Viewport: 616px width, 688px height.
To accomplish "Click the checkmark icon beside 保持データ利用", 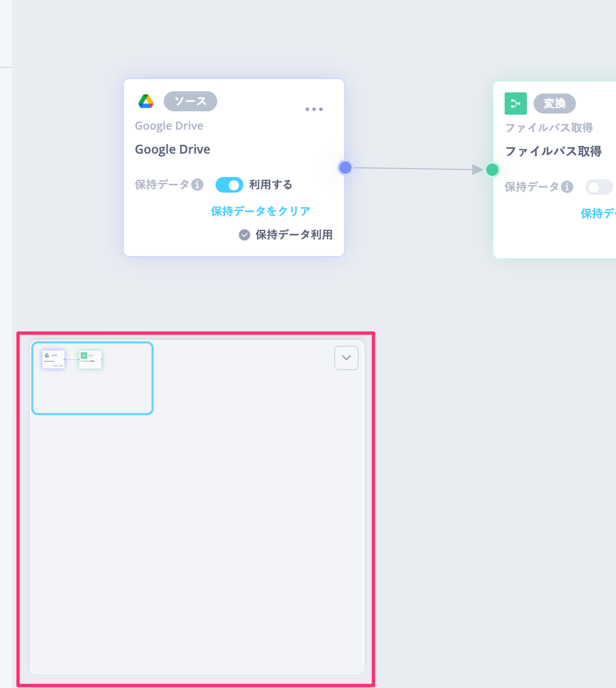I will click(245, 235).
